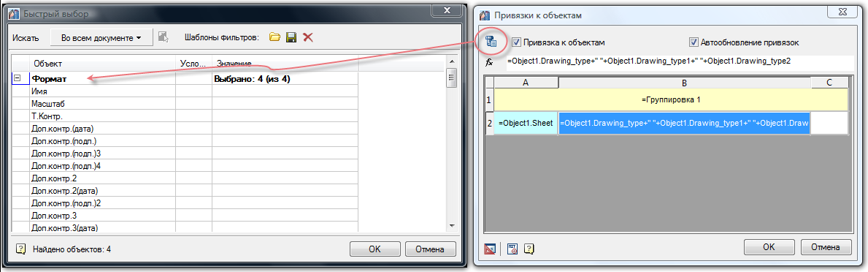Viewport: 868px width, 272px height.
Task: Click the property list scrollbar down arrow
Action: pos(451,225)
